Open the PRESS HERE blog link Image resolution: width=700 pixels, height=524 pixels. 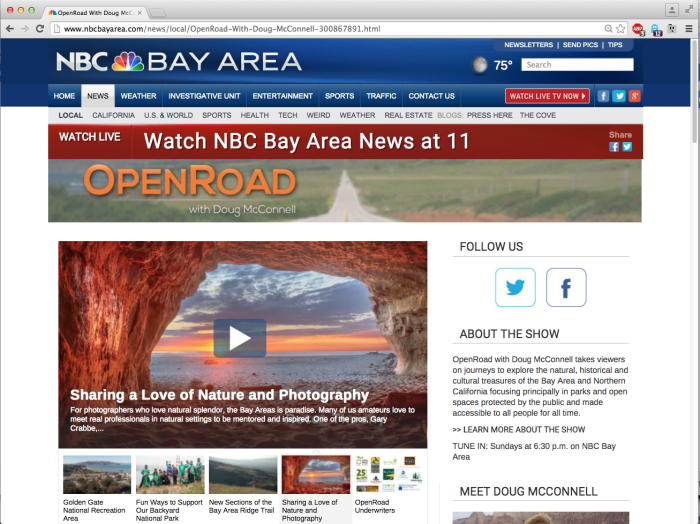(490, 115)
